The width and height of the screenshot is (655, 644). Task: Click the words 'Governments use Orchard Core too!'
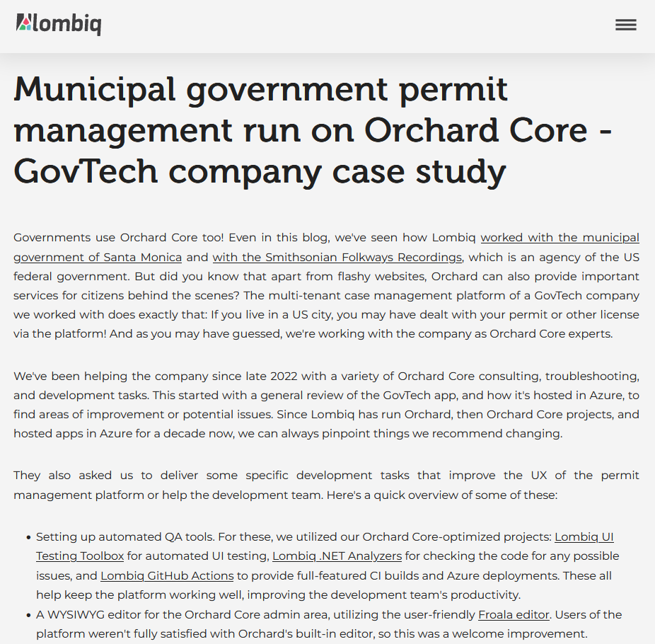(x=119, y=237)
